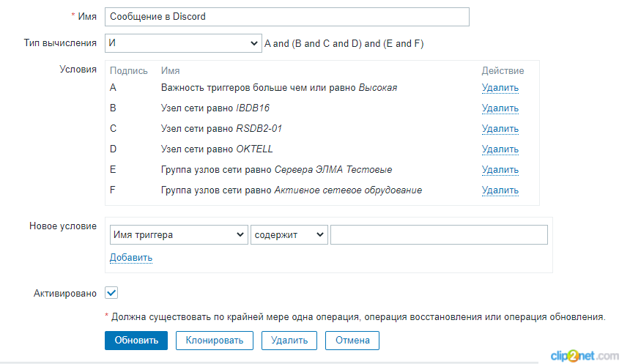Click the new condition value text field
630x364 pixels.
(x=439, y=235)
